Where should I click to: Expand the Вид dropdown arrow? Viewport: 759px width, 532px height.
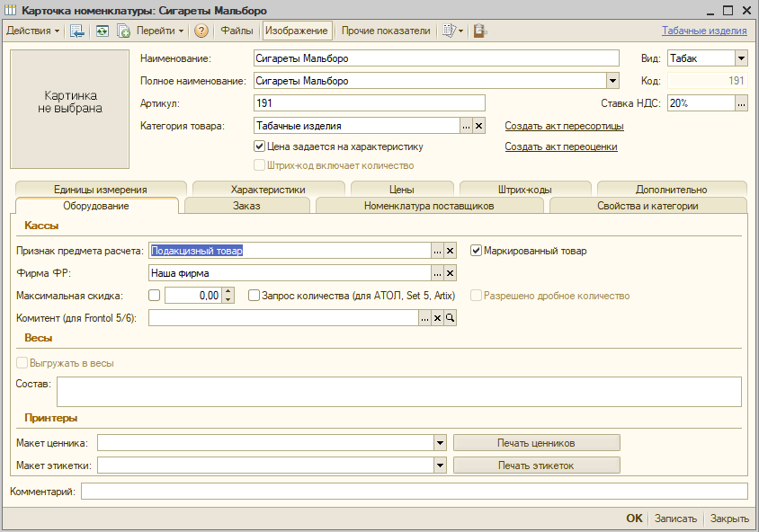click(x=741, y=58)
